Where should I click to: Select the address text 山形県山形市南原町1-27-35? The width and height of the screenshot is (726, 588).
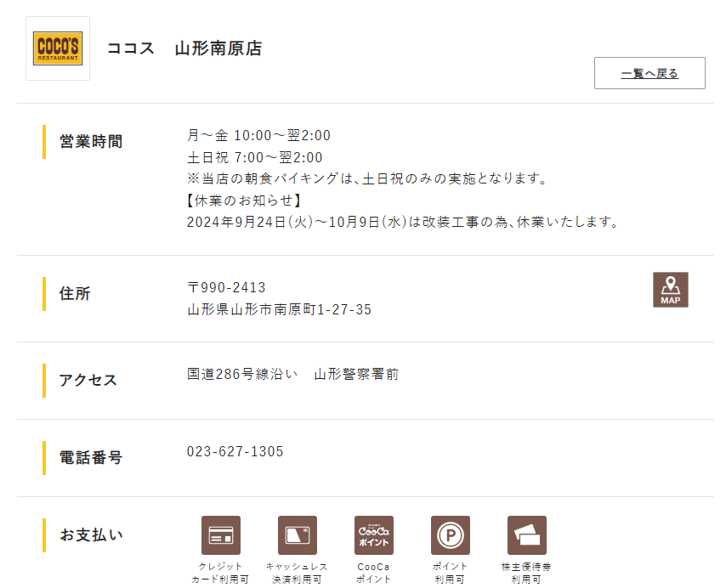[x=279, y=309]
